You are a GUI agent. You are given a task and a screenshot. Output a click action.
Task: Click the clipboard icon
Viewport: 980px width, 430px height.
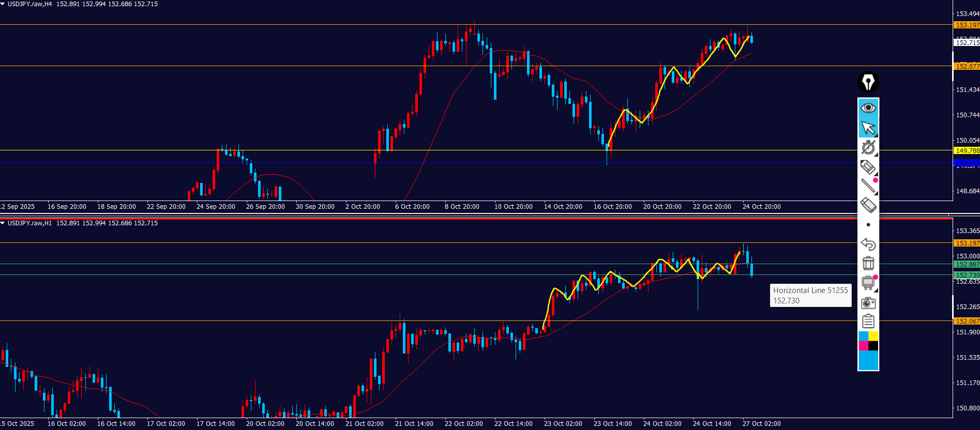pos(868,321)
